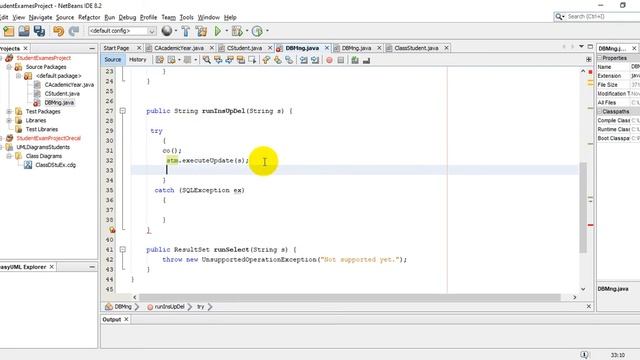The image size is (640, 360).
Task: Select CAcademicYear.java in Projects tree
Action: click(69, 84)
